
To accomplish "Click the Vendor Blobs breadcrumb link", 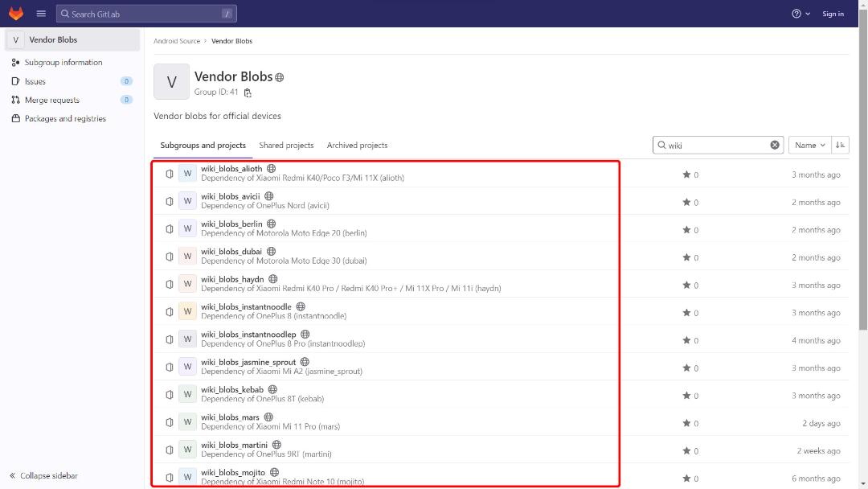I will click(x=231, y=41).
